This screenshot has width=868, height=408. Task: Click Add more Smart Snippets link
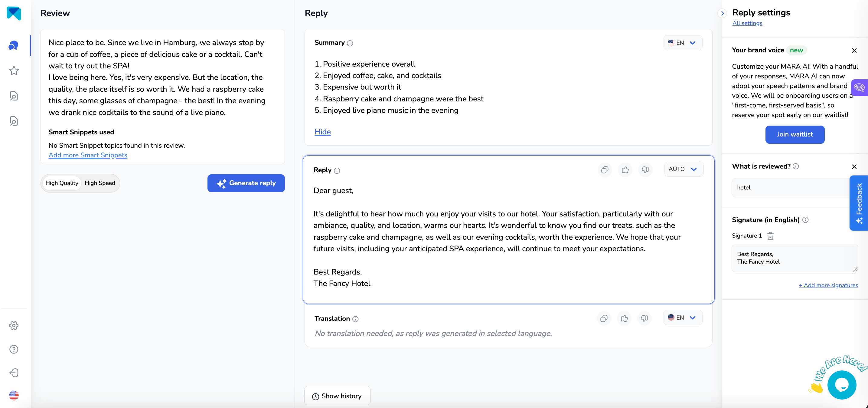pos(88,155)
